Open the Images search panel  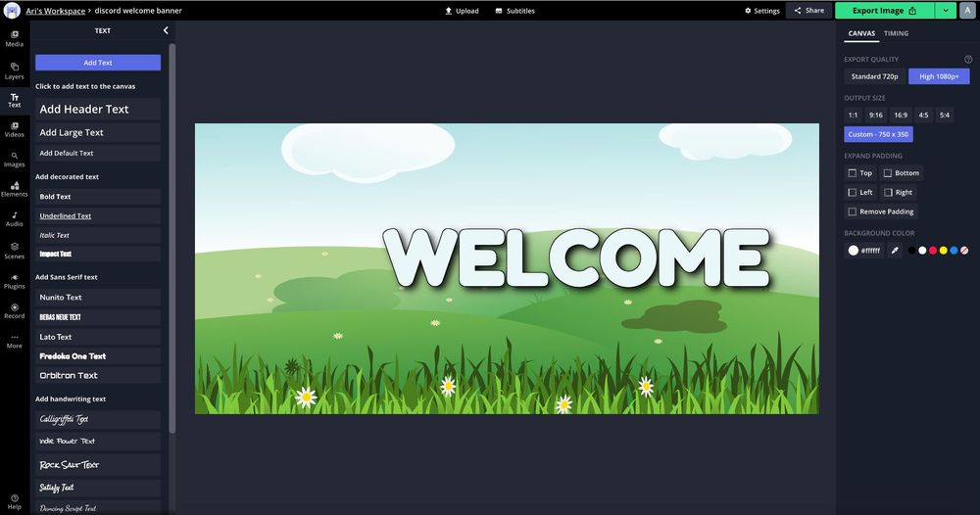[x=15, y=159]
